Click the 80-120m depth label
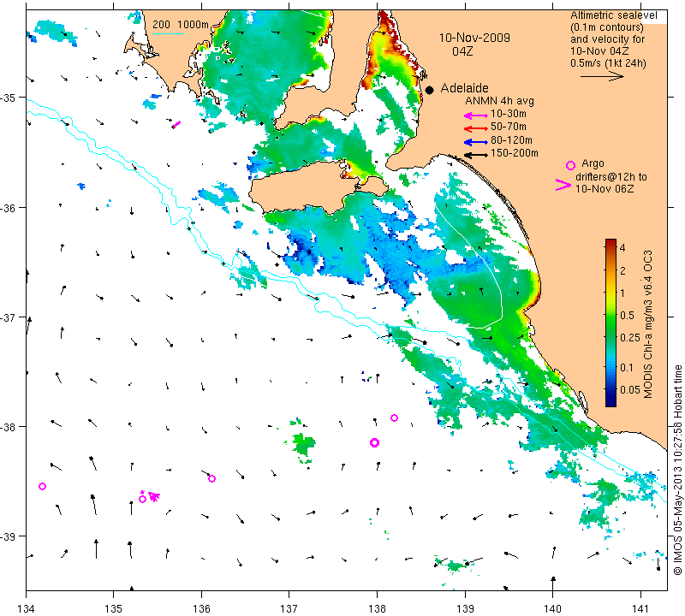 click(511, 140)
